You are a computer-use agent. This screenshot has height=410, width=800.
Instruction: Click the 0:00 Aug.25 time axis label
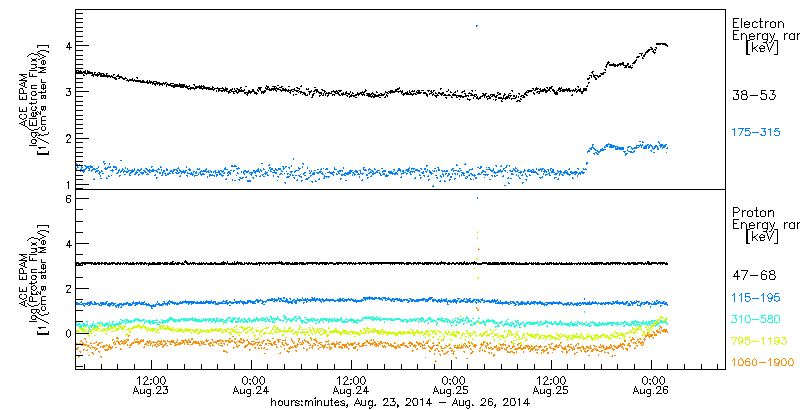[x=452, y=384]
